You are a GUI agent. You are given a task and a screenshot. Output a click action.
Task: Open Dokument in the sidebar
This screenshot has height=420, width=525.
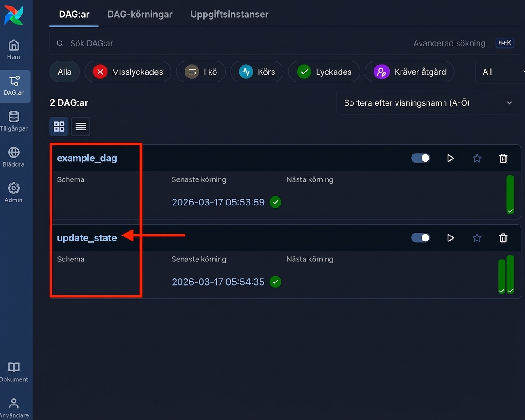(14, 372)
